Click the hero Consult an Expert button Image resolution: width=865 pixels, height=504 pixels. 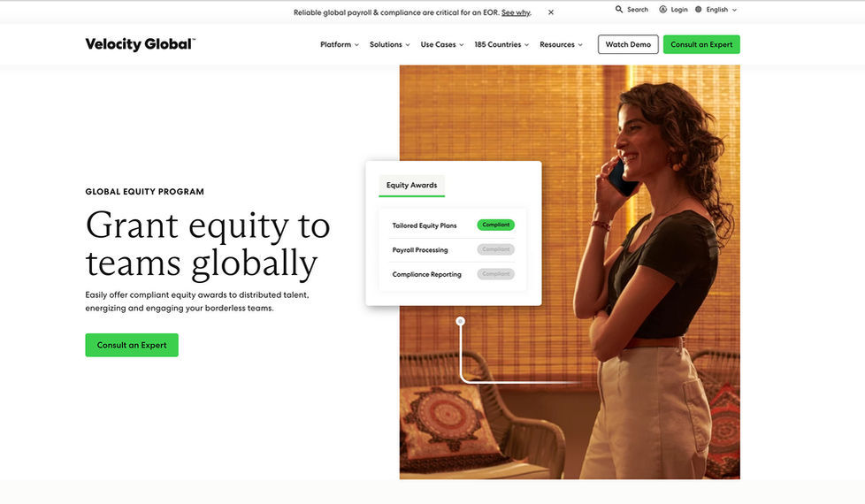point(132,345)
